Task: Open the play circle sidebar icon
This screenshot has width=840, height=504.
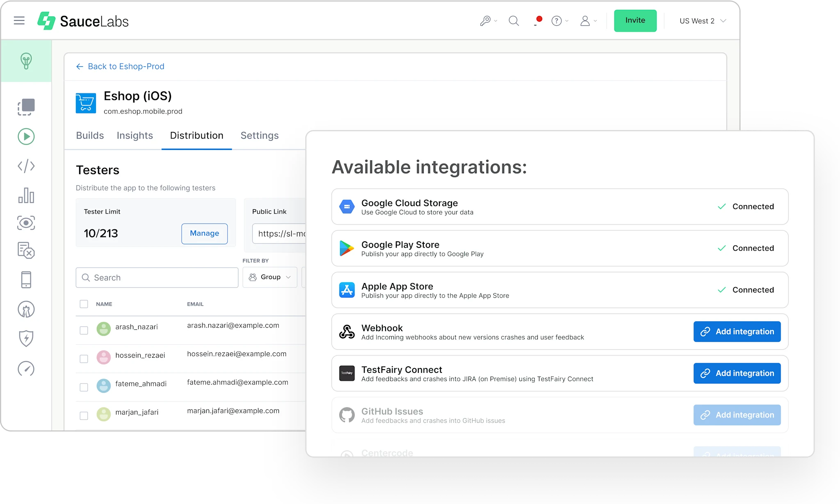Action: click(26, 136)
